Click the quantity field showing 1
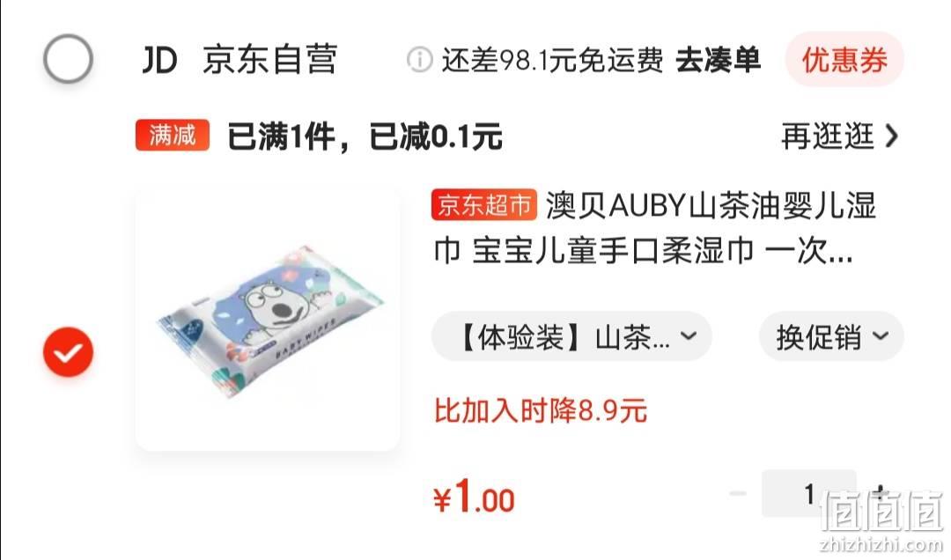Viewport: 951px width, 560px height. click(808, 493)
